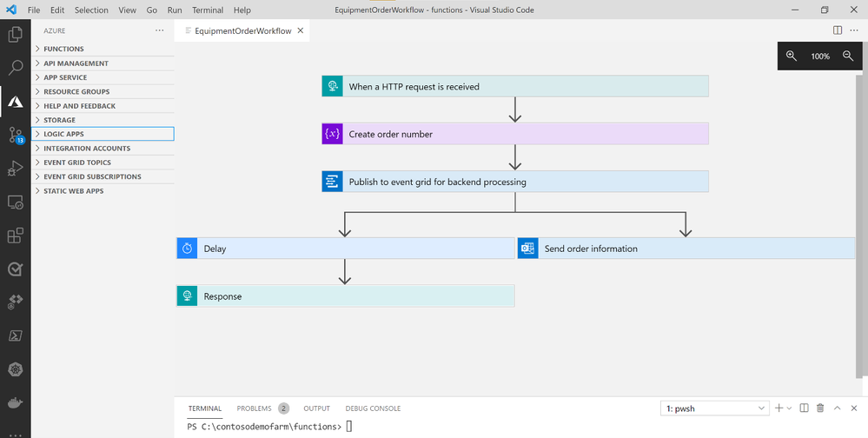Open the Docker view icon
The width and height of the screenshot is (868, 438).
(16, 403)
